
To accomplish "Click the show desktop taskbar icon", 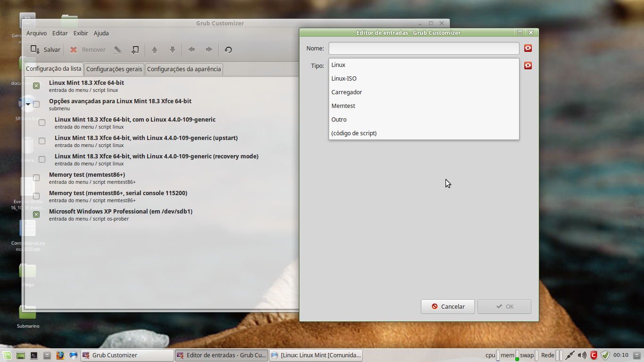I will click(20, 355).
